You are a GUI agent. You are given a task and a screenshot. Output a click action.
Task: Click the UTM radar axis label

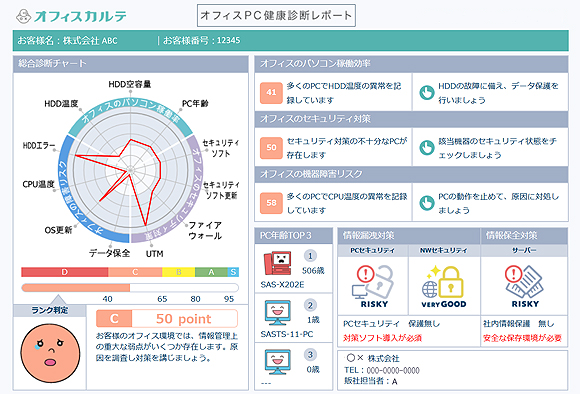click(155, 254)
